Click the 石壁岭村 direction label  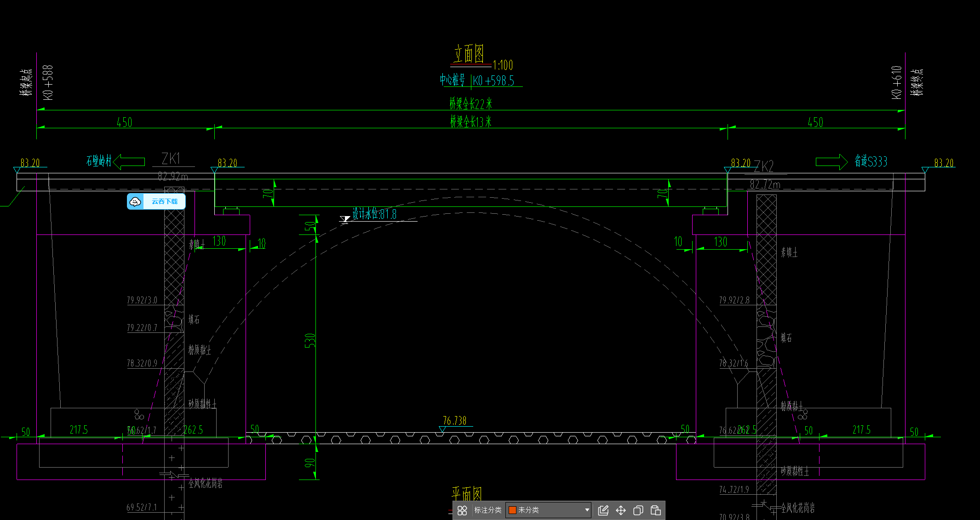click(x=99, y=161)
